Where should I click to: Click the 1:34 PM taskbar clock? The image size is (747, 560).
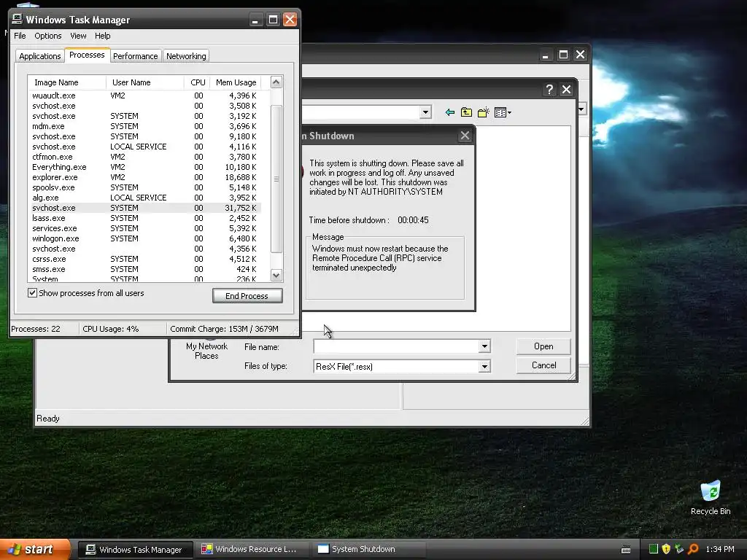[x=720, y=549]
